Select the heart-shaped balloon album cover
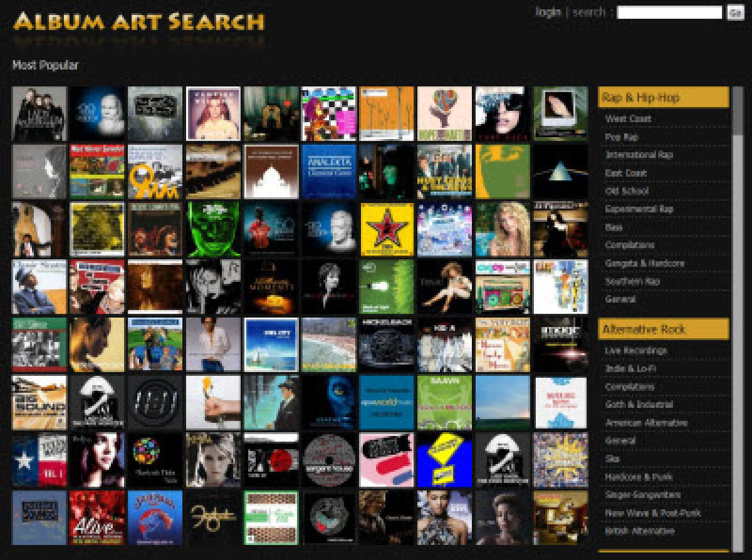The width and height of the screenshot is (752, 560). tap(445, 114)
